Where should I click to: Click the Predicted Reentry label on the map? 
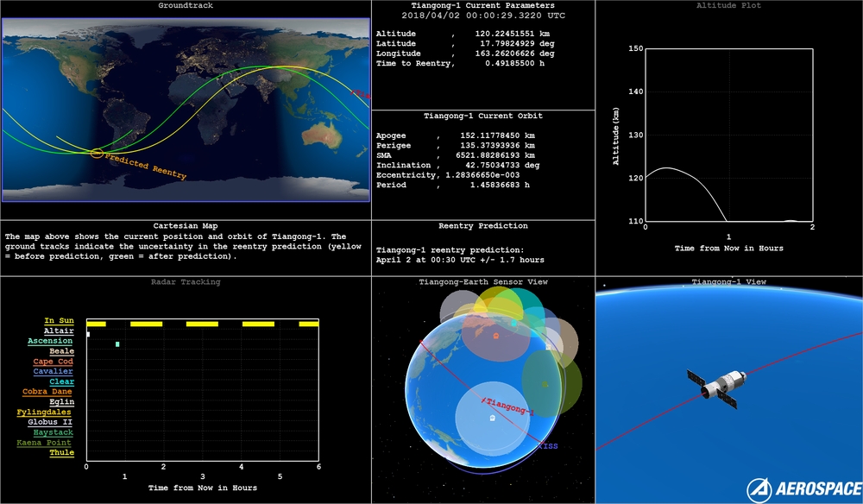point(146,167)
